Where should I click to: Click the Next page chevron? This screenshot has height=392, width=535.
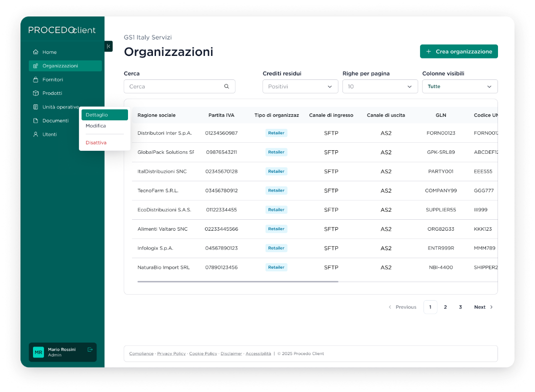point(491,307)
